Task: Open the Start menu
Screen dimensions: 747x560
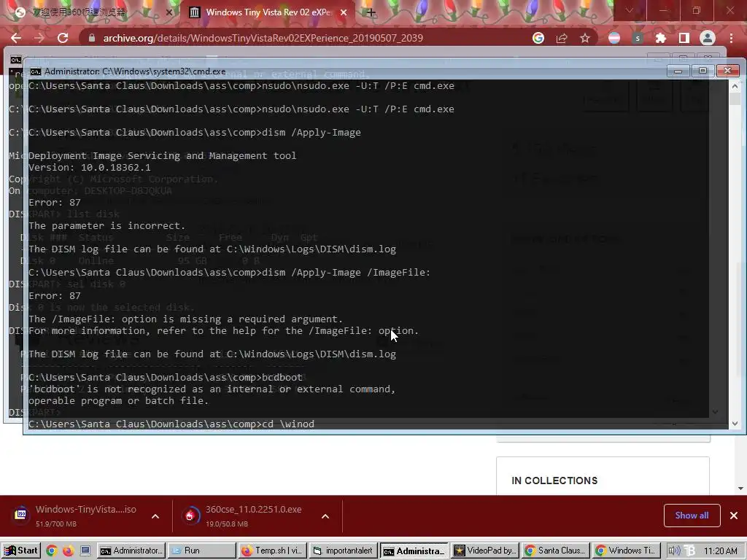Action: pyautogui.click(x=20, y=551)
